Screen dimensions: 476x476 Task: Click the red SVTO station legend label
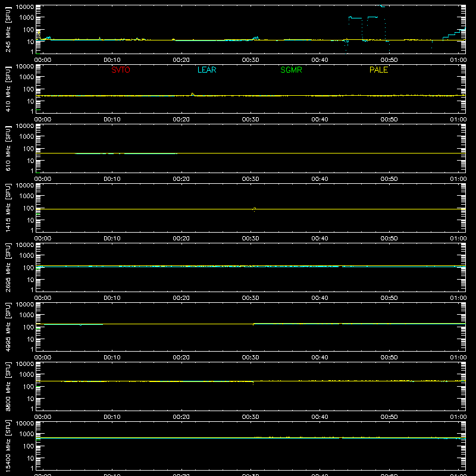click(121, 70)
